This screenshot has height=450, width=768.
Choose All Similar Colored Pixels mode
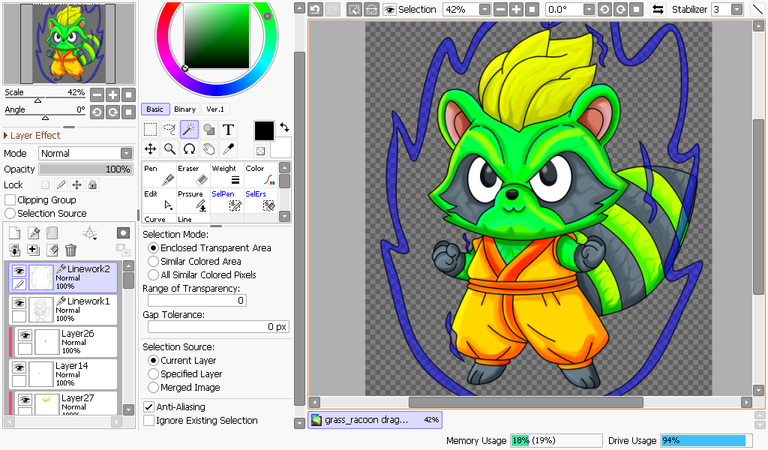pyautogui.click(x=153, y=275)
